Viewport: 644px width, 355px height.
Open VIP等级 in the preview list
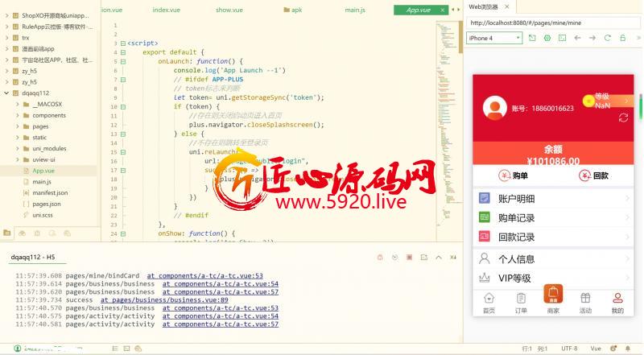click(x=553, y=279)
